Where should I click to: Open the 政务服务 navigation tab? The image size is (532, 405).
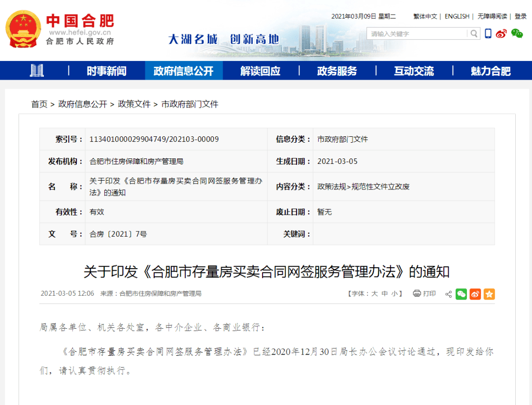coord(337,71)
